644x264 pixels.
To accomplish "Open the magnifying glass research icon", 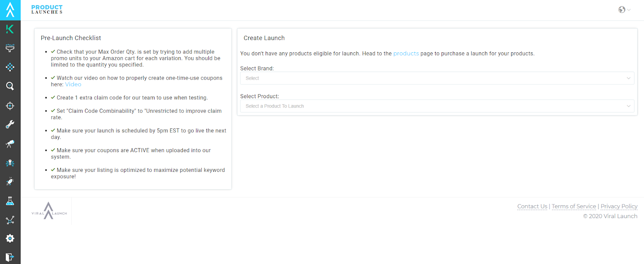I will [x=10, y=86].
